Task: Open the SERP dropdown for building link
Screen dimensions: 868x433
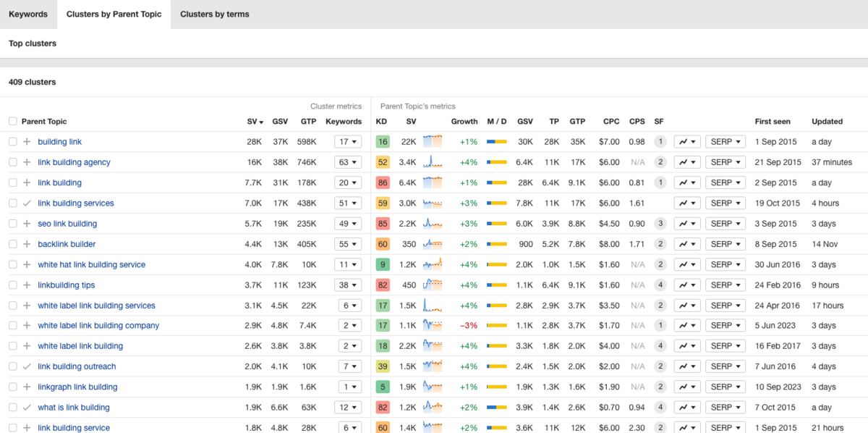Action: coord(725,142)
